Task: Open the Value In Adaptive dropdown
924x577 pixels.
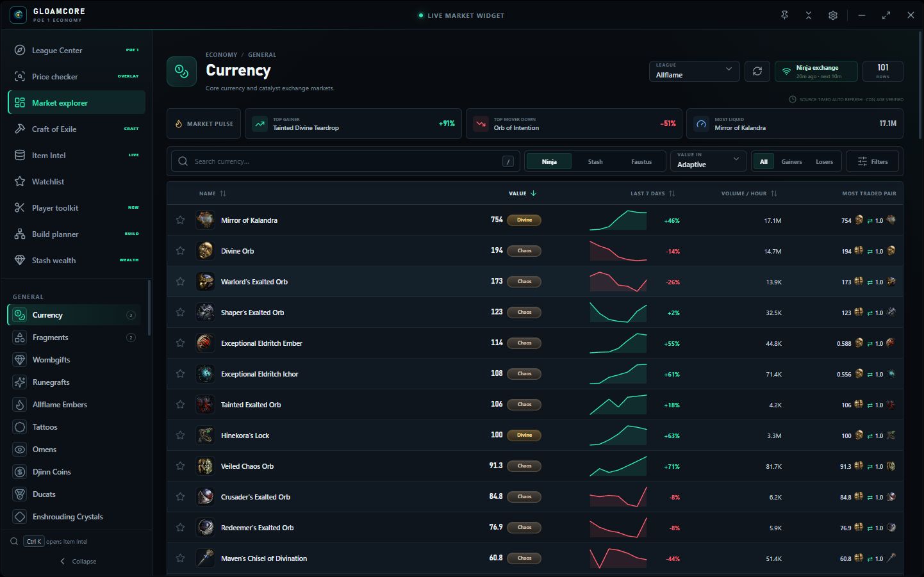Action: 708,161
